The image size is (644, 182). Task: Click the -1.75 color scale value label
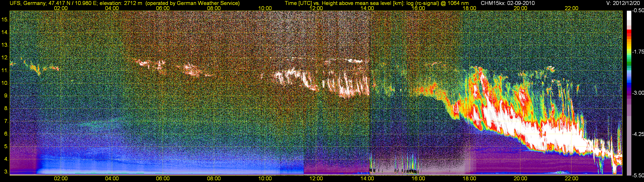point(638,52)
